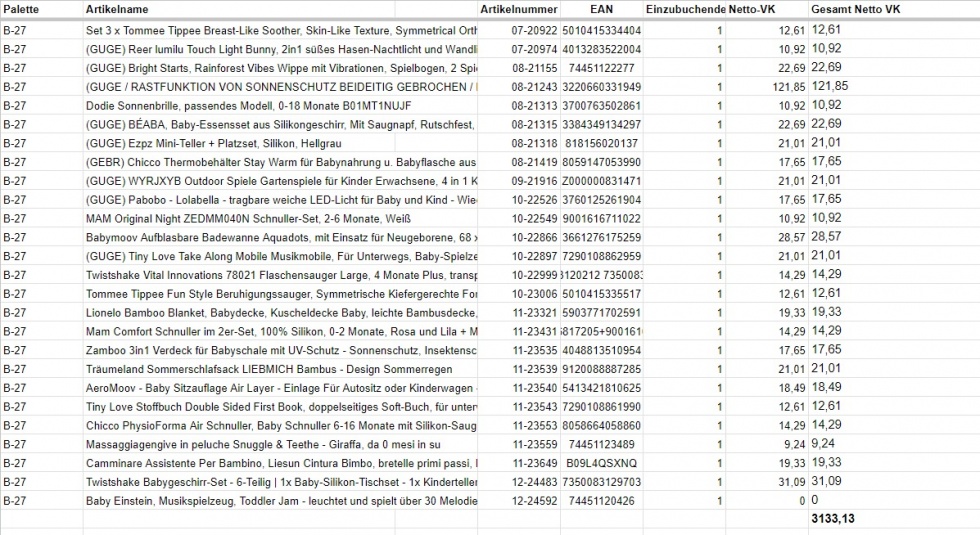Viewport: 980px width, 535px height.
Task: Click EAN value 818156020137
Action: 601,143
